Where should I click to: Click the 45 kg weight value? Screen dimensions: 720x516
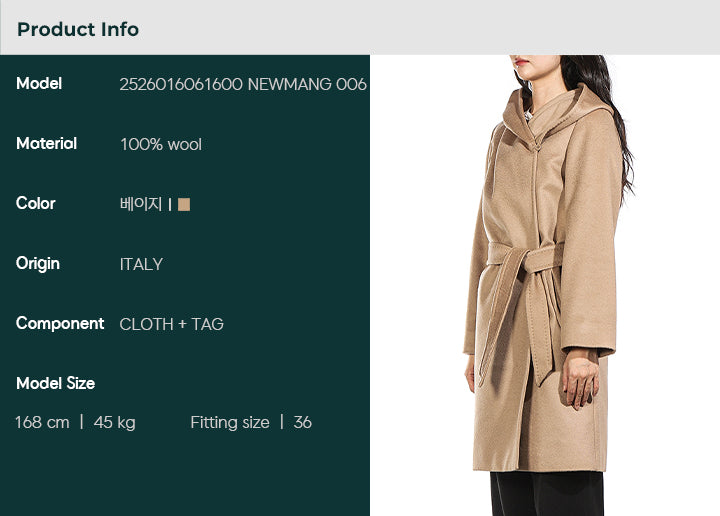point(114,422)
